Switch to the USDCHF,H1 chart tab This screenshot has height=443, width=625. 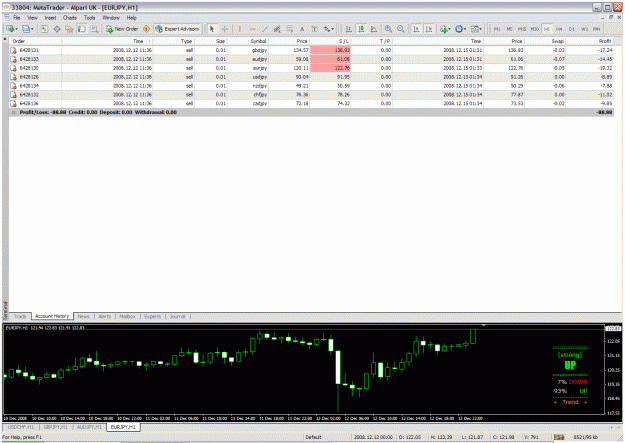coord(21,427)
